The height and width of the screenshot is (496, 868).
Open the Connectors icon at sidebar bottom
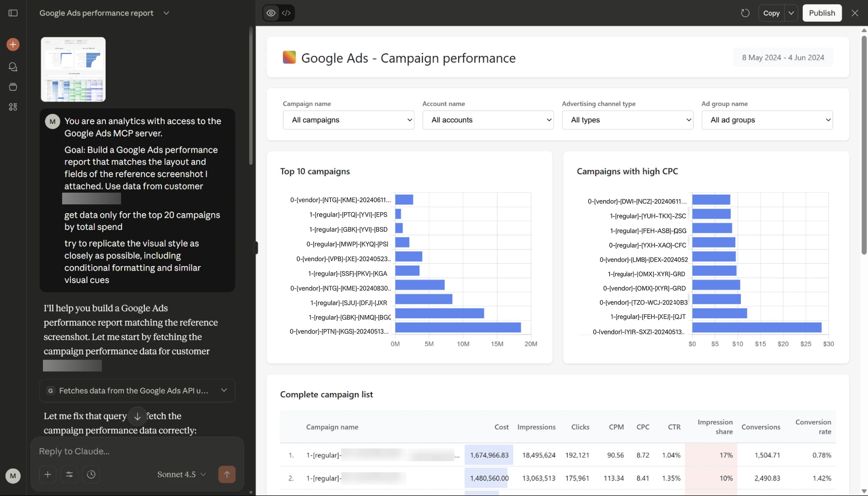pyautogui.click(x=13, y=107)
